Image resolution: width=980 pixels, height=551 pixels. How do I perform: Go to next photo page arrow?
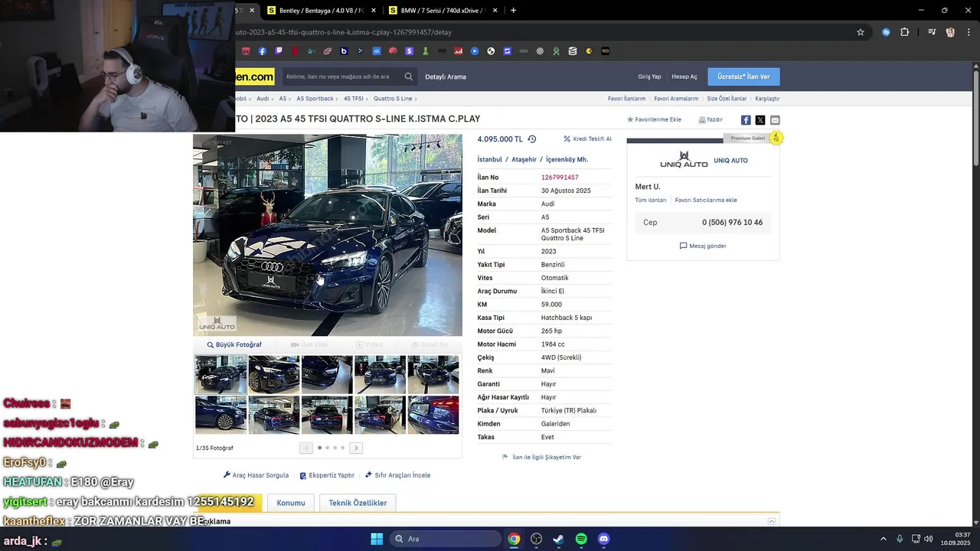coord(356,448)
